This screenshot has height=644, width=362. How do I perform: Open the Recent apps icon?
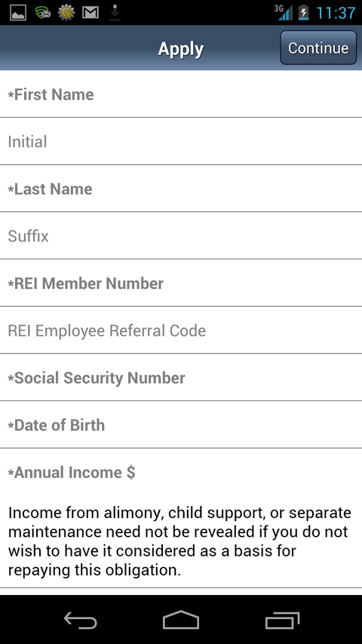tap(282, 620)
